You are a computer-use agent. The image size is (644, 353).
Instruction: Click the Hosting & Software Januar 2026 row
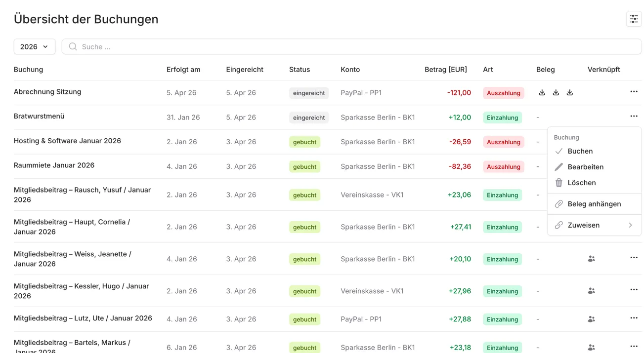pyautogui.click(x=67, y=141)
